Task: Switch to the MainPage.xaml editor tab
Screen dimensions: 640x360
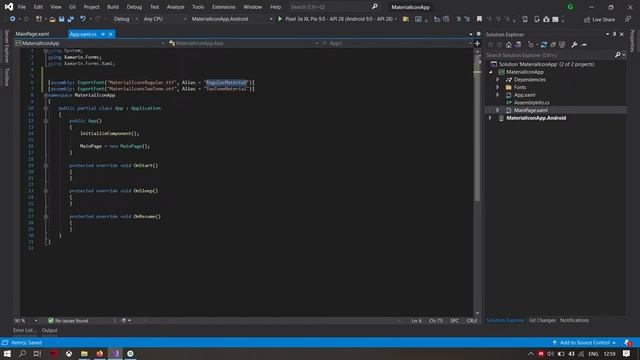Action: click(32, 34)
